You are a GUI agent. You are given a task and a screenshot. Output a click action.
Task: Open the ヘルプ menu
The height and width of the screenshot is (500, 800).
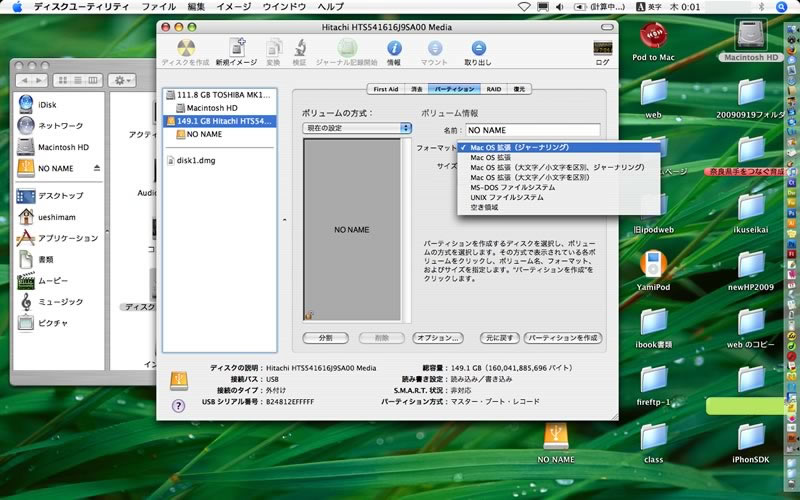coord(331,7)
